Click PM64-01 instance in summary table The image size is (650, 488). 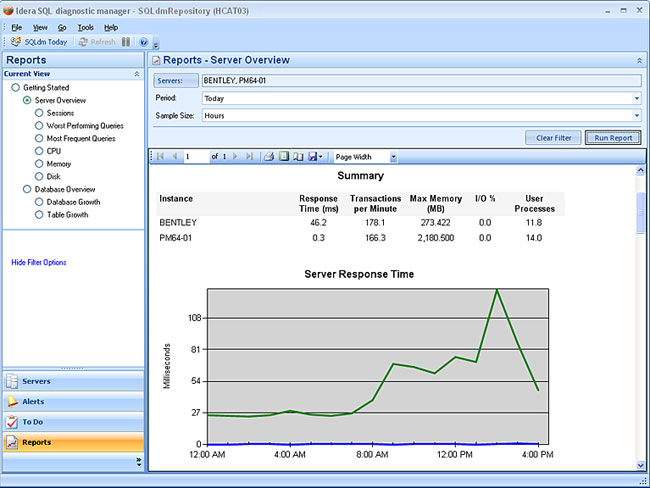coord(175,238)
